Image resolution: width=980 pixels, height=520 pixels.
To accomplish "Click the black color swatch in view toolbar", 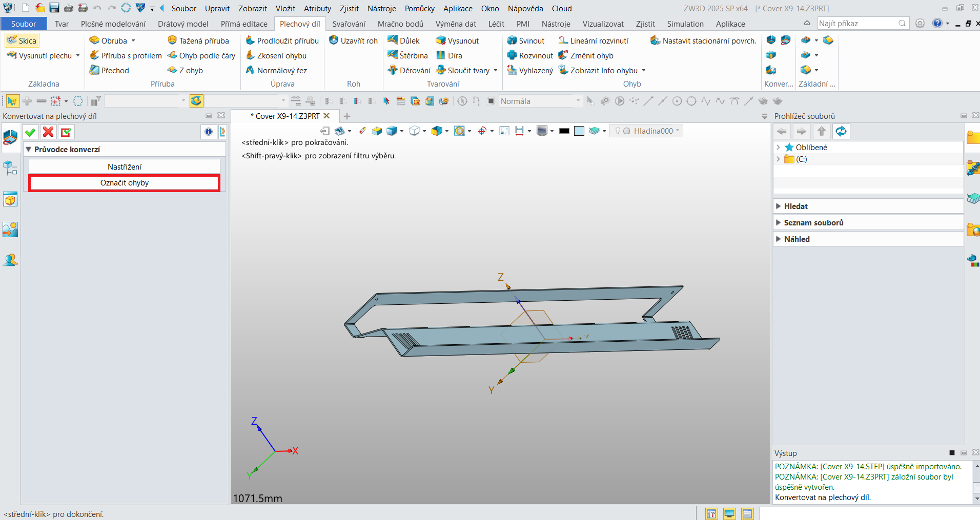I will click(564, 131).
